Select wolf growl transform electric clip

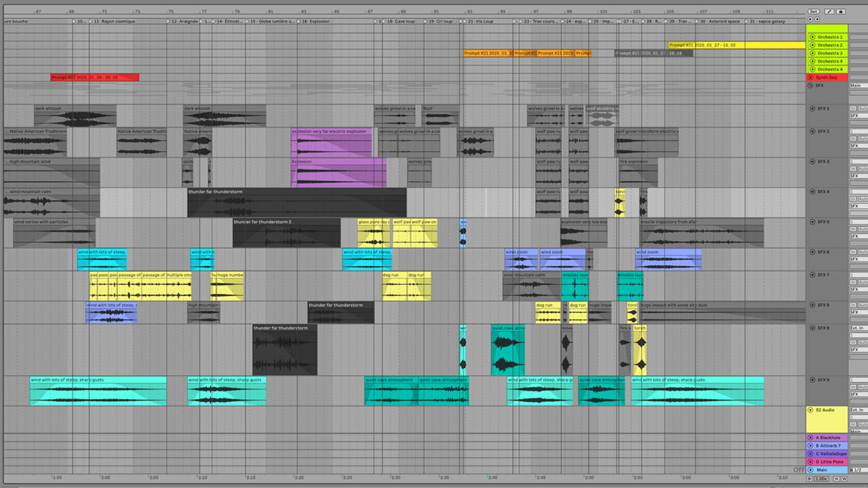tap(647, 142)
